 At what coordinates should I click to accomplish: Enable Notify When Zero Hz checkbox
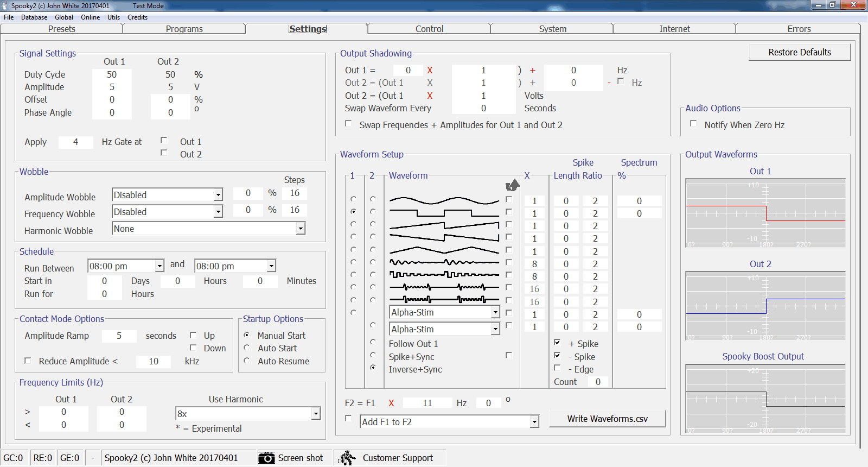pyautogui.click(x=693, y=124)
